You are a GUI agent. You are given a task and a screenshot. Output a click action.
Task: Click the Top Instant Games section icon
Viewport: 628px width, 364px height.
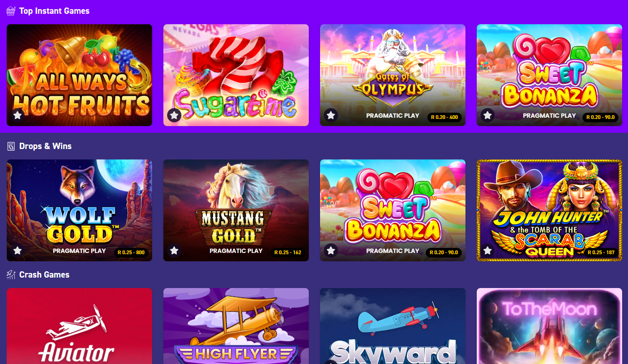coord(11,11)
